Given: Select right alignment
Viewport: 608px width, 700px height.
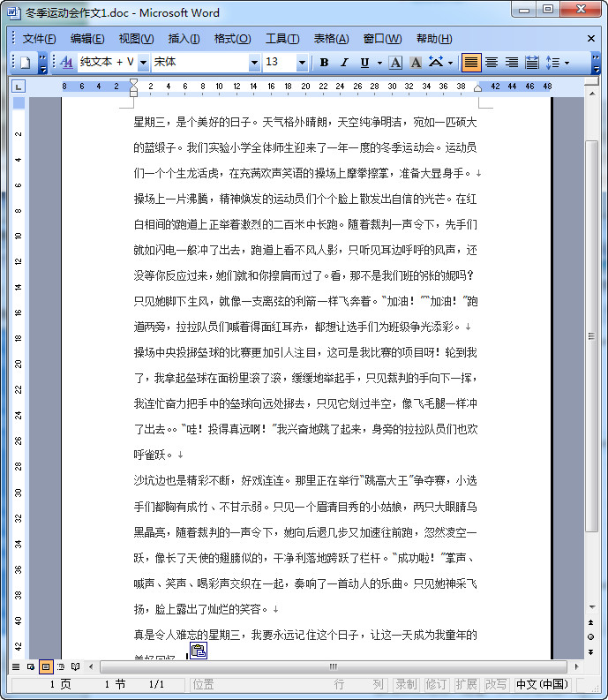Looking at the screenshot, I should 512,63.
